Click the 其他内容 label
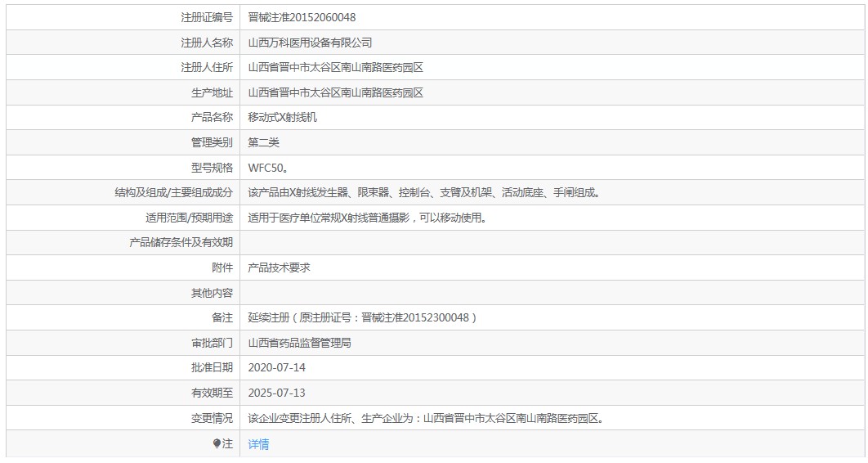Image resolution: width=868 pixels, height=463 pixels. click(212, 293)
